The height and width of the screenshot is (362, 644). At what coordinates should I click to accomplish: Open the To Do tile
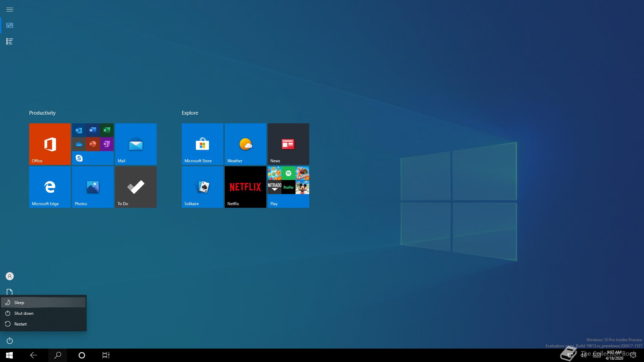coord(136,187)
